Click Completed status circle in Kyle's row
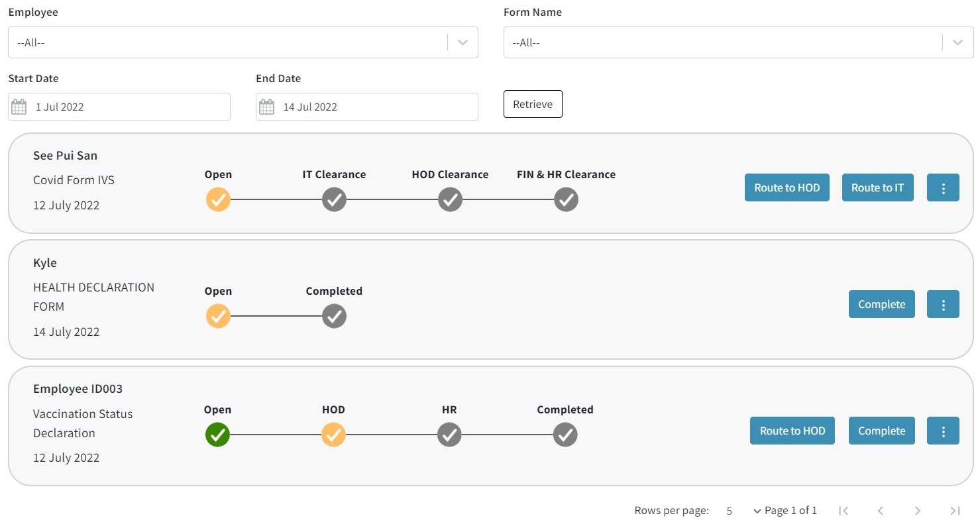Image resolution: width=980 pixels, height=526 pixels. 335,316
